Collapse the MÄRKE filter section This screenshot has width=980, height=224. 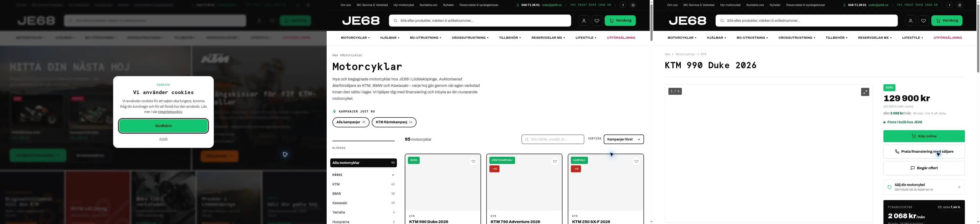[363, 175]
